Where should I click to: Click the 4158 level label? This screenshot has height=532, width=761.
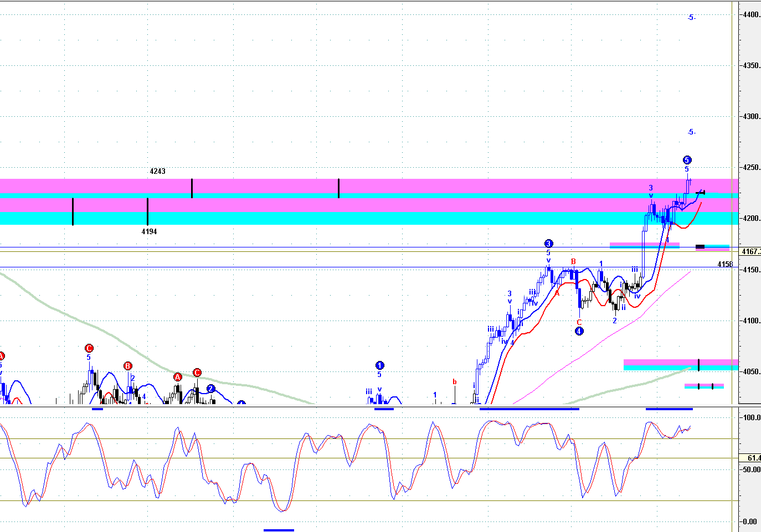pyautogui.click(x=725, y=264)
